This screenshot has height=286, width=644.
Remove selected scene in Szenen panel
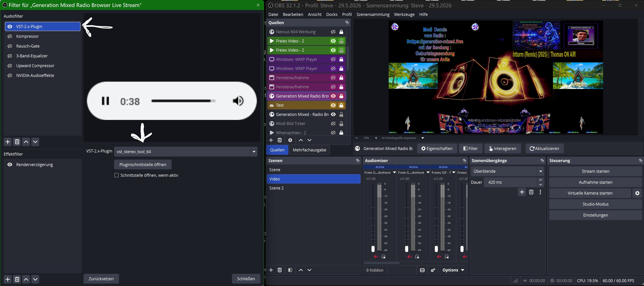[280, 270]
